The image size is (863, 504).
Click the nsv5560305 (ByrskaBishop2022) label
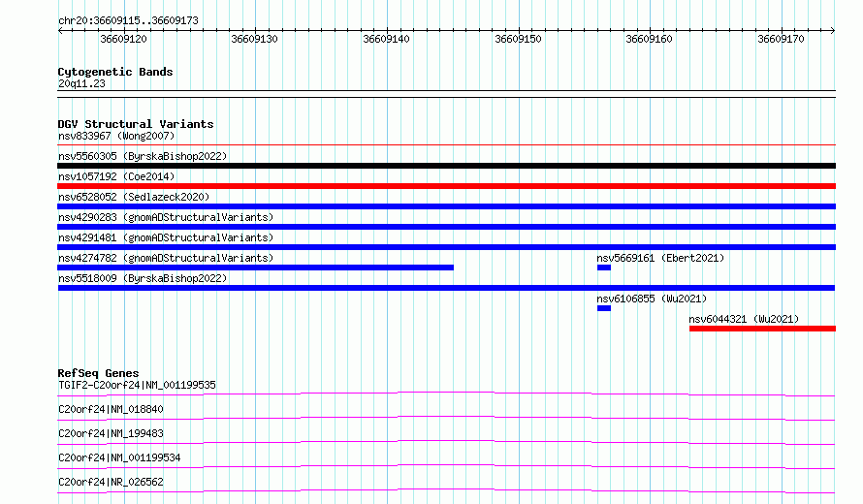point(143,156)
